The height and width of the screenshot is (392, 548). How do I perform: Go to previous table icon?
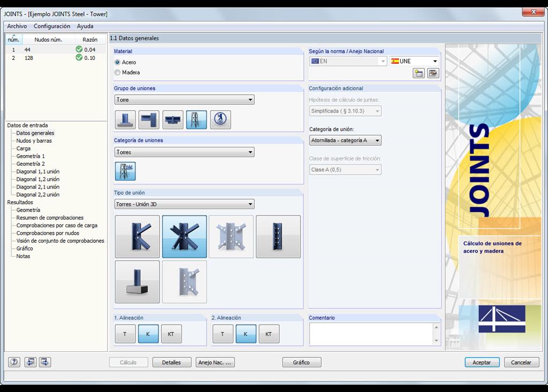(x=31, y=362)
